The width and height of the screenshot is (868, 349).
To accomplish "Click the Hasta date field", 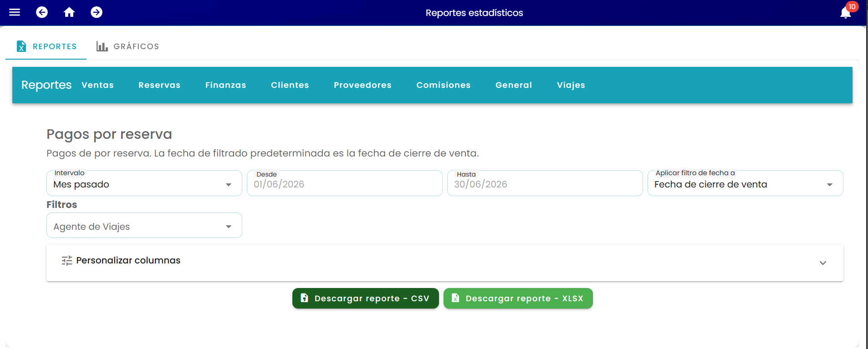I will click(x=545, y=183).
